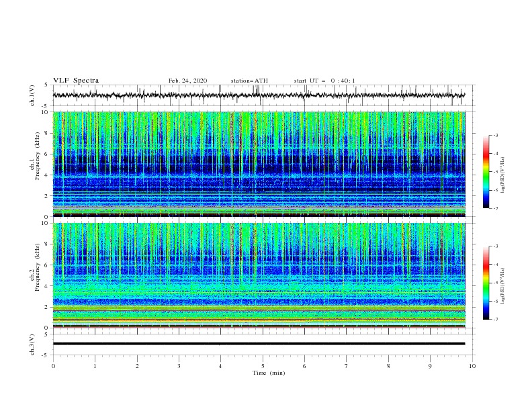Viewport: 532px width, 411px height.
Task: Click the time axis tick label "5" at the bottom
Action: point(263,366)
